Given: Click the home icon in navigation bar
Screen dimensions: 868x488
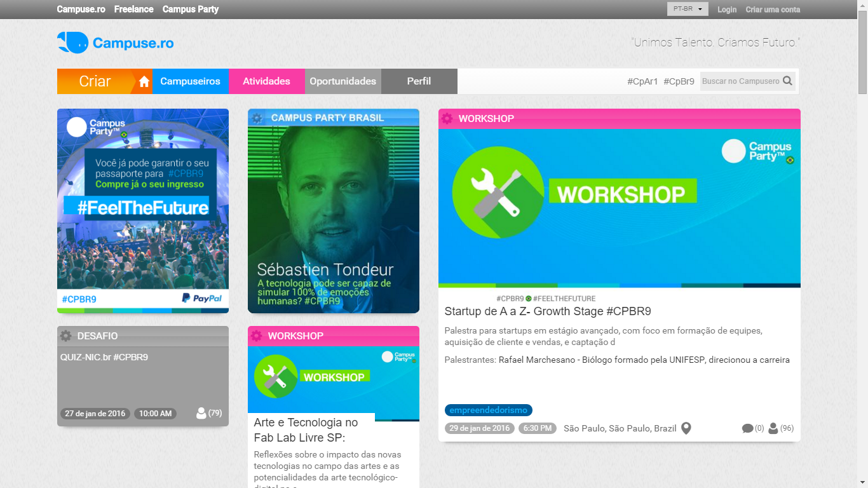Looking at the screenshot, I should coord(144,81).
